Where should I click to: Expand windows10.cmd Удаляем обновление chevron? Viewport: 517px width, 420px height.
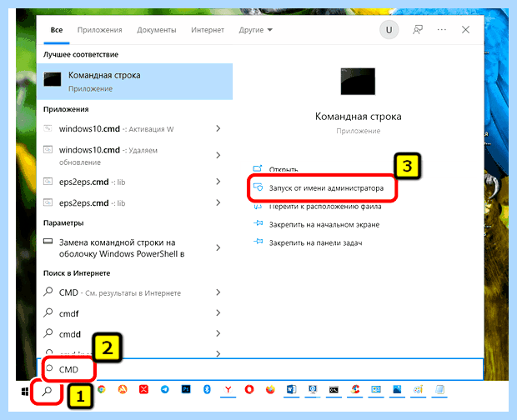218,155
